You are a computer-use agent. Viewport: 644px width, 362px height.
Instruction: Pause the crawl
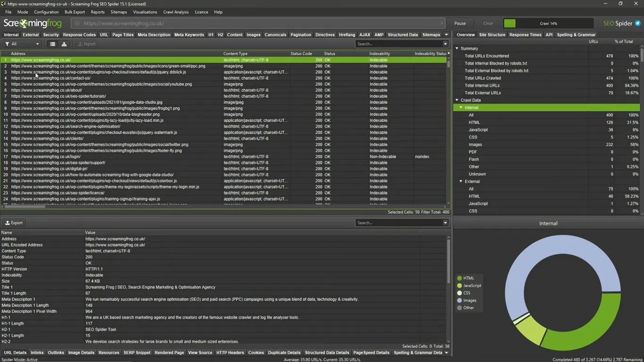point(460,23)
